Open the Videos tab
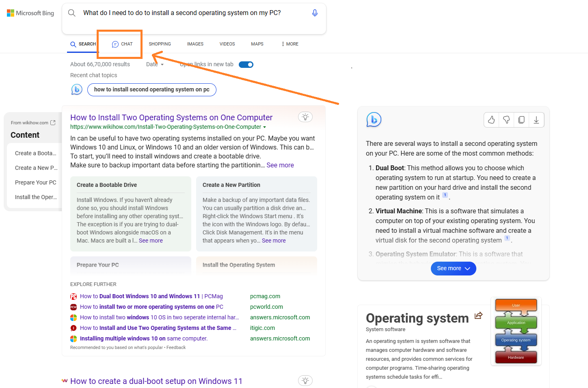This screenshot has width=588, height=388. [x=227, y=44]
